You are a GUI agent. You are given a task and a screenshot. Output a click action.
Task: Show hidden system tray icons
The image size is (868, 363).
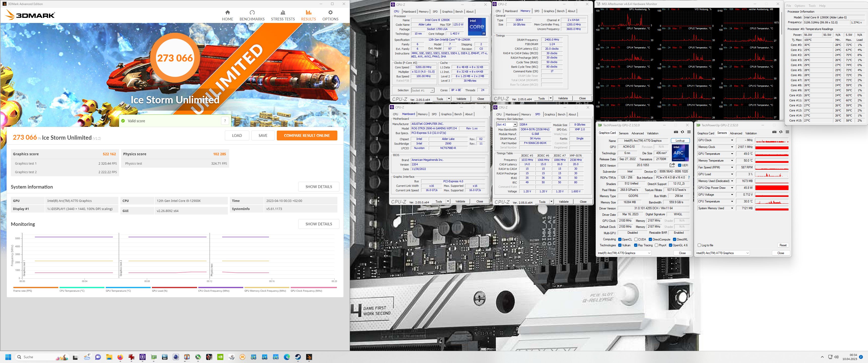(x=822, y=357)
